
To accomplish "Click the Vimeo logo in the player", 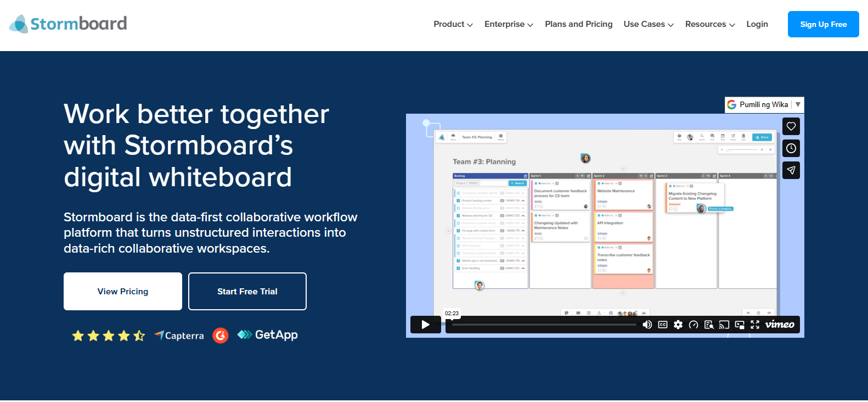I will pos(780,325).
